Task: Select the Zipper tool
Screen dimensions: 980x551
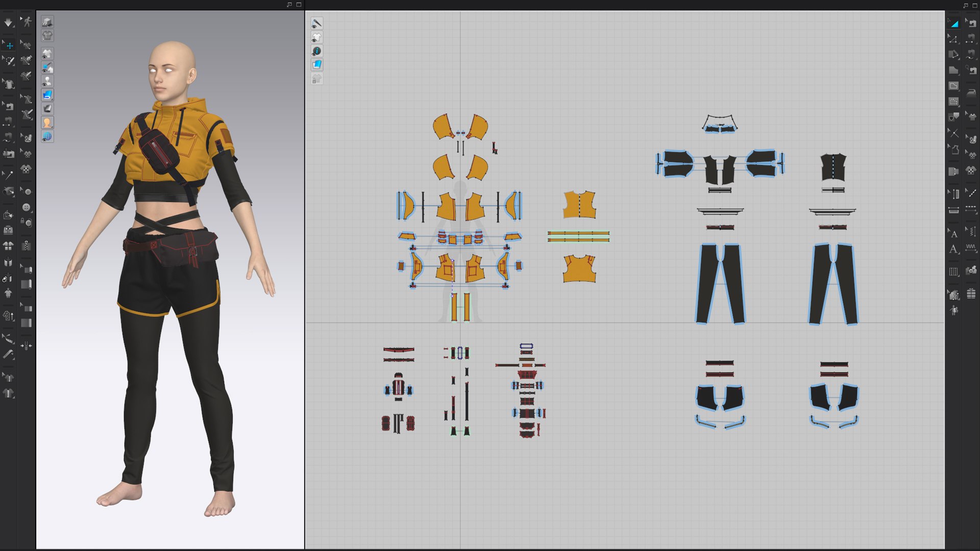Action: pyautogui.click(x=26, y=246)
